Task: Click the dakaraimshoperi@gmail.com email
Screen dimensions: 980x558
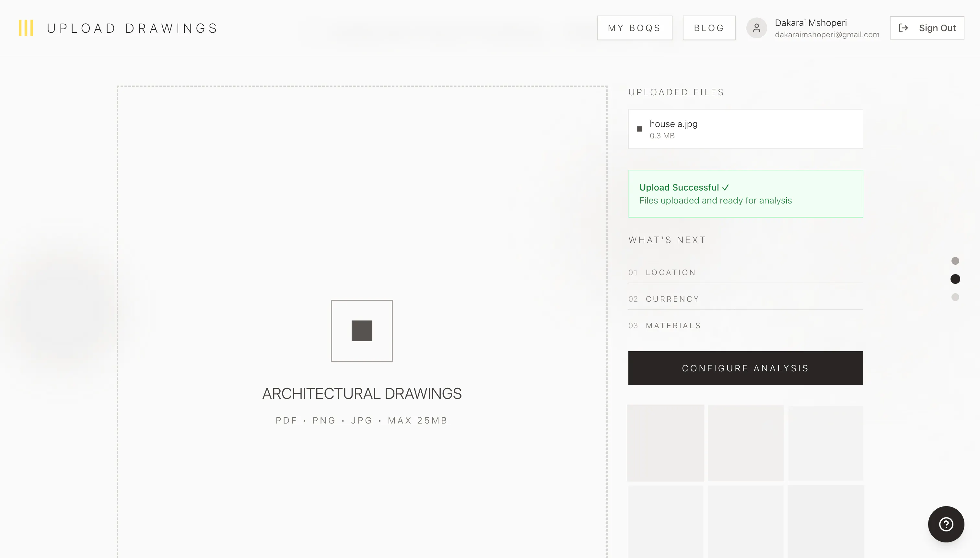Action: tap(827, 34)
